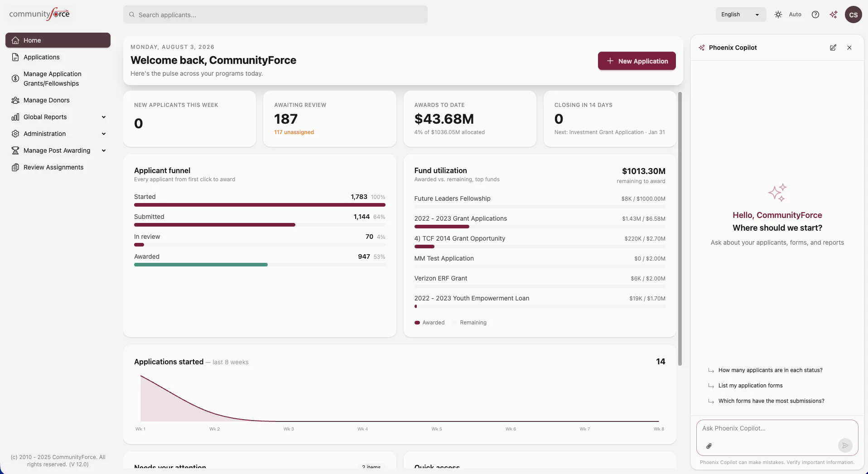The width and height of the screenshot is (868, 474).
Task: Open Review Assignments page
Action: (x=58, y=167)
